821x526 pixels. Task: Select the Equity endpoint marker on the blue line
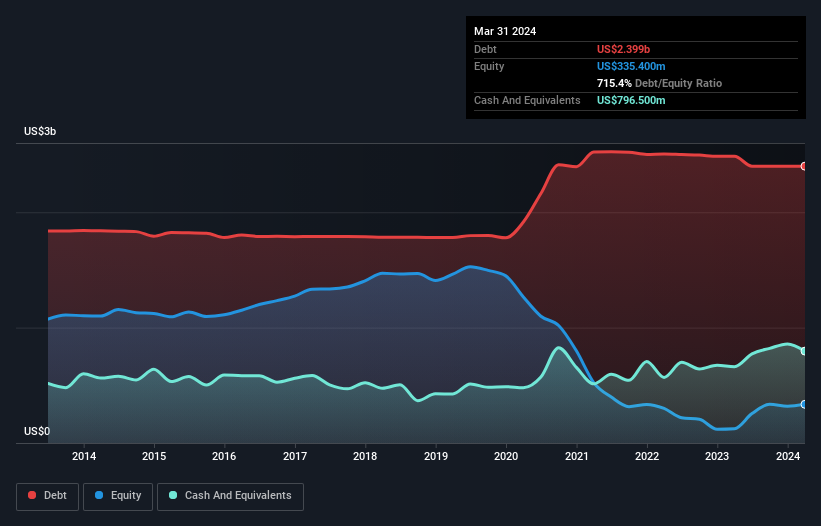click(x=804, y=405)
